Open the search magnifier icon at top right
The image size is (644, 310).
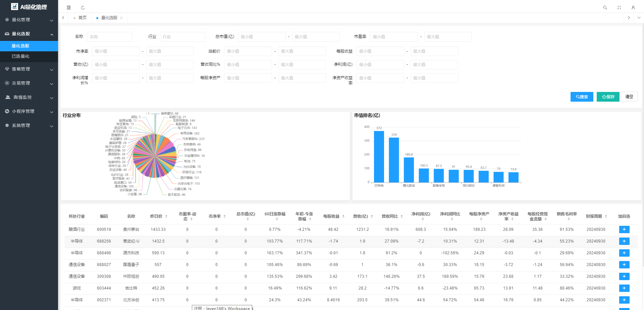(605, 7)
